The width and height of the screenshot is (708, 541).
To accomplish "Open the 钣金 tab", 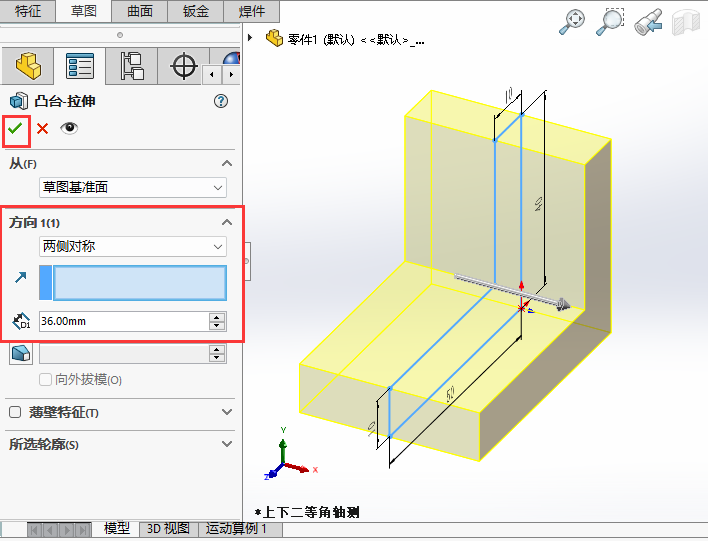I will pos(196,11).
